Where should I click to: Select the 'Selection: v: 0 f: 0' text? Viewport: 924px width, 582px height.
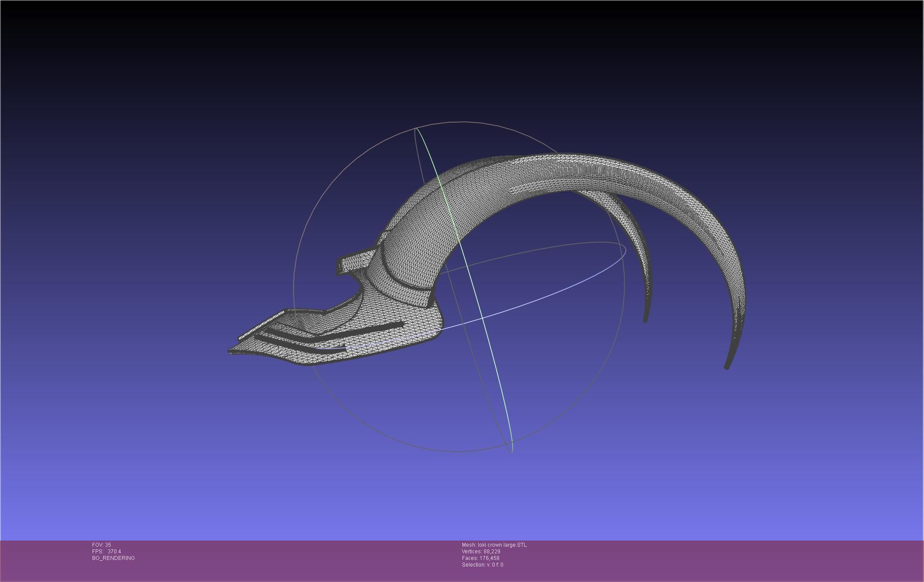click(x=482, y=565)
